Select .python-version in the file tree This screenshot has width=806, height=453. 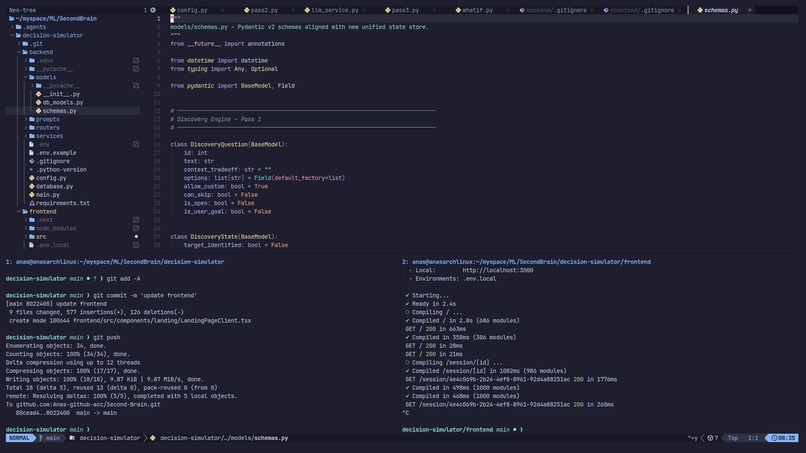click(62, 170)
